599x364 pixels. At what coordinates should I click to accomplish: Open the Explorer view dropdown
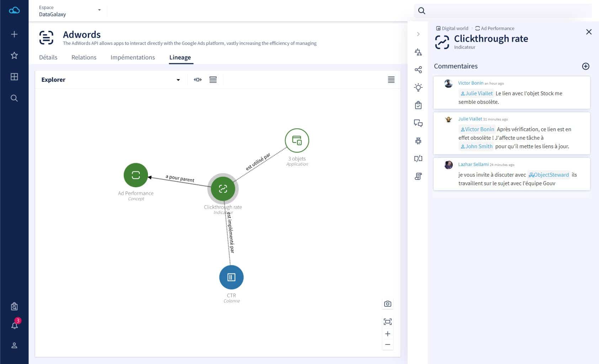(178, 80)
